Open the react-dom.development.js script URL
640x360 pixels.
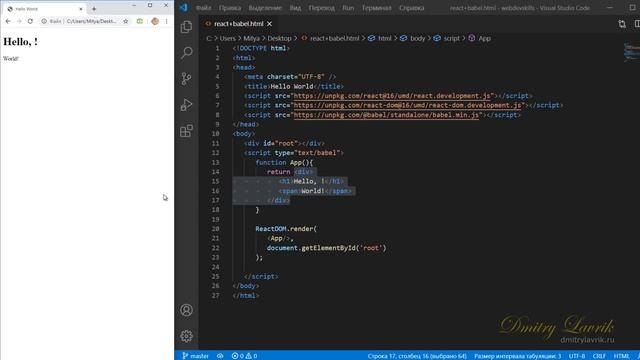407,105
